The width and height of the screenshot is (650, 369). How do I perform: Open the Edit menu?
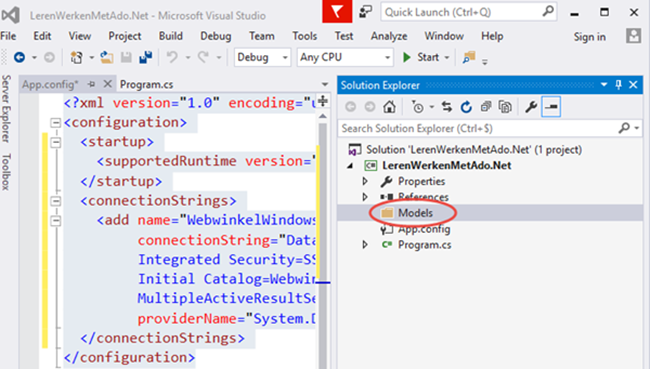(x=42, y=36)
